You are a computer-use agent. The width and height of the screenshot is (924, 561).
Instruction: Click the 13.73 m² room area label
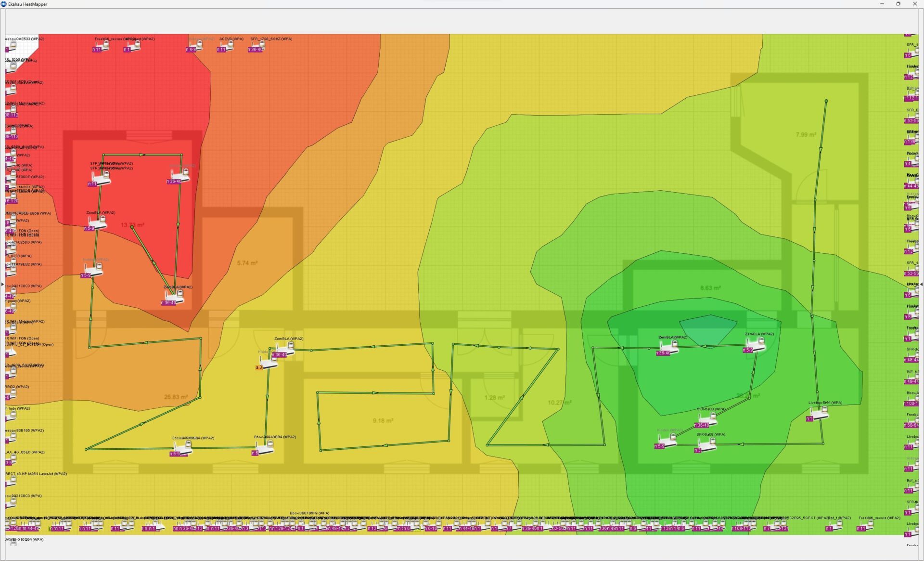133,225
